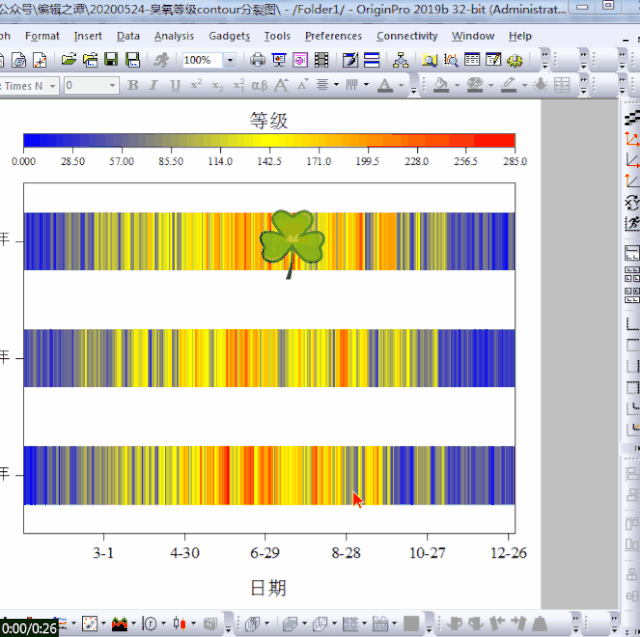Toggle Underline text formatting
The height and width of the screenshot is (637, 640).
(175, 86)
